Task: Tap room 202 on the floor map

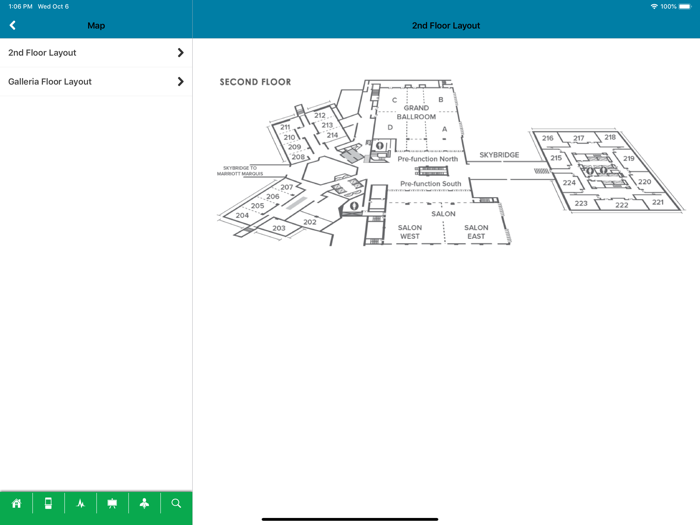Action: point(310,222)
